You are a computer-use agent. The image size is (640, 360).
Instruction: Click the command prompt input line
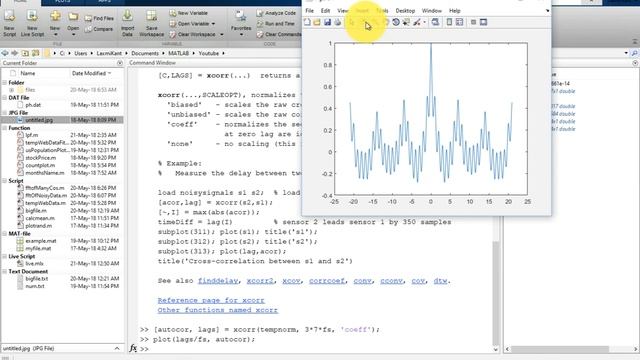point(321,349)
